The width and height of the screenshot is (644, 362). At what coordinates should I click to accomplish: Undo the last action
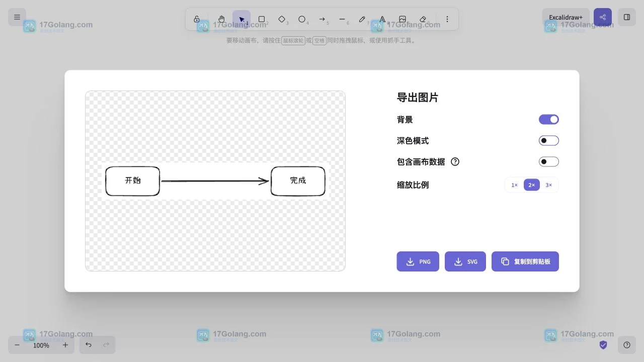click(x=89, y=345)
